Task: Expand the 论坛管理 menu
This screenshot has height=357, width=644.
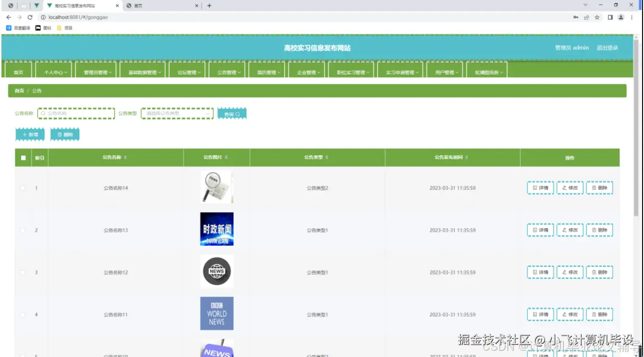Action: pos(188,69)
